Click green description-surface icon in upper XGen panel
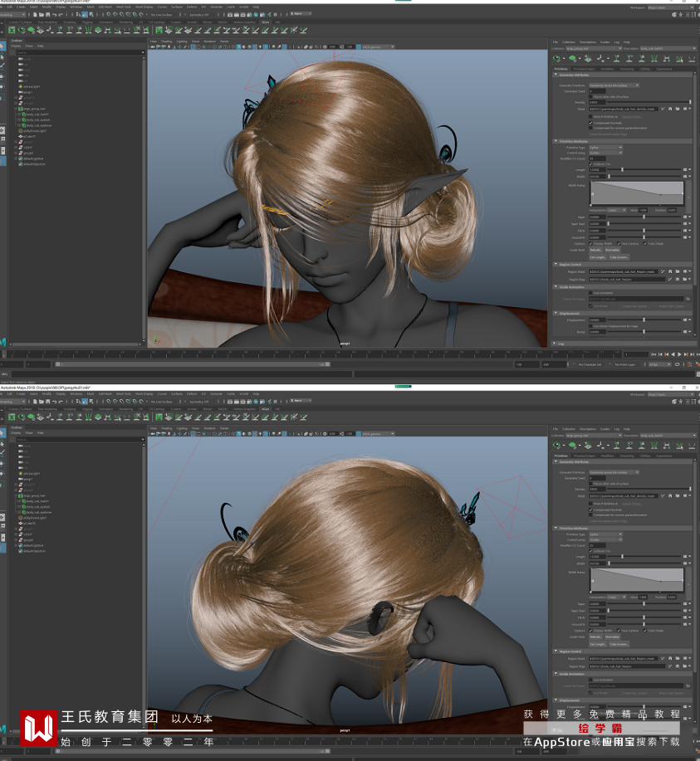The width and height of the screenshot is (700, 761). coord(573,59)
